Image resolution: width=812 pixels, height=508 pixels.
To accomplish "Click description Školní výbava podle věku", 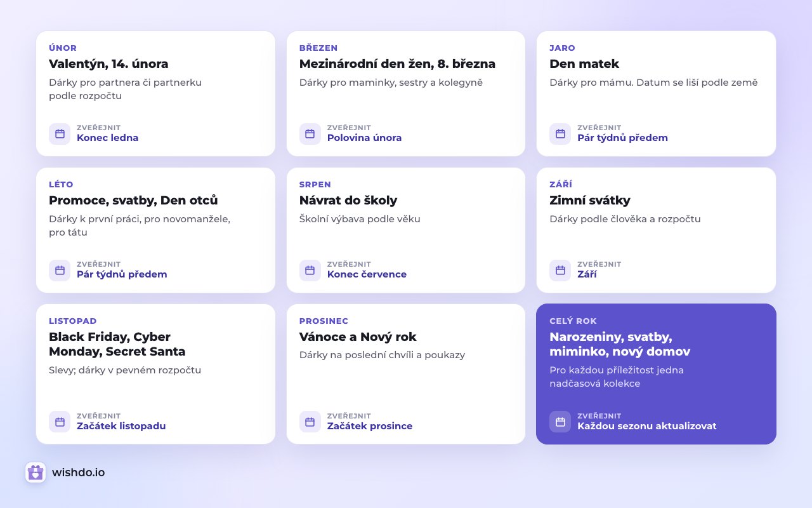I will 360,219.
